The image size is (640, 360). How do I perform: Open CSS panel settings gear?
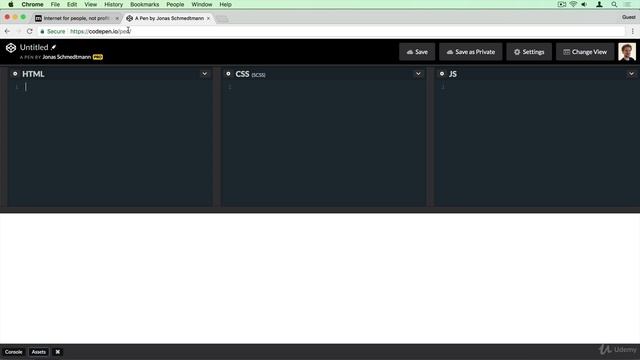pos(228,74)
